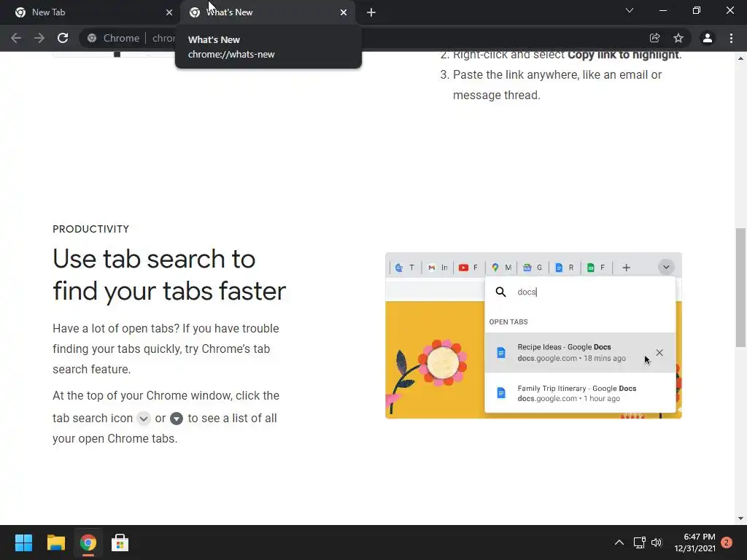Close the What's New tab
This screenshot has width=747, height=560.
[x=344, y=12]
